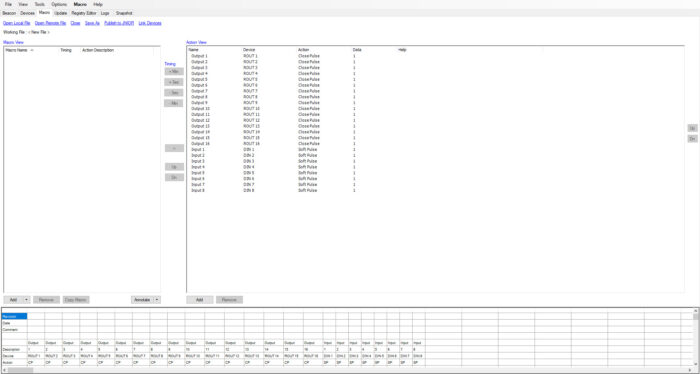This screenshot has height=374, width=700.
Task: Click the Open Local File link
Action: [17, 23]
